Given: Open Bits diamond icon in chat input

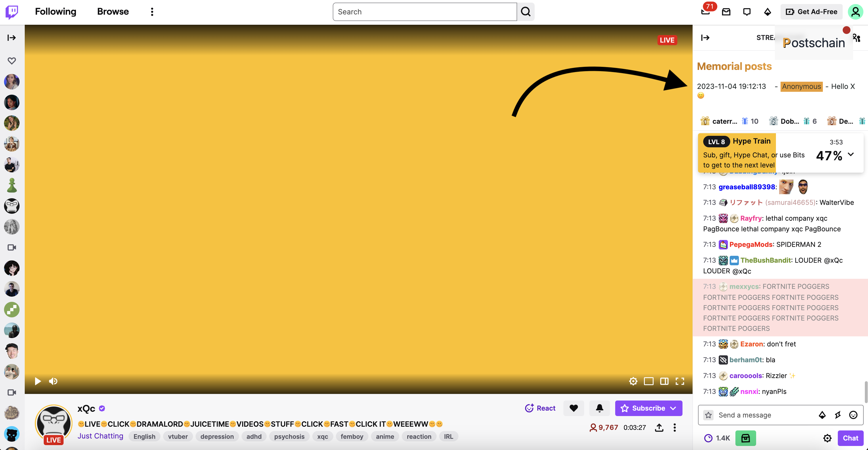Looking at the screenshot, I should pos(822,415).
